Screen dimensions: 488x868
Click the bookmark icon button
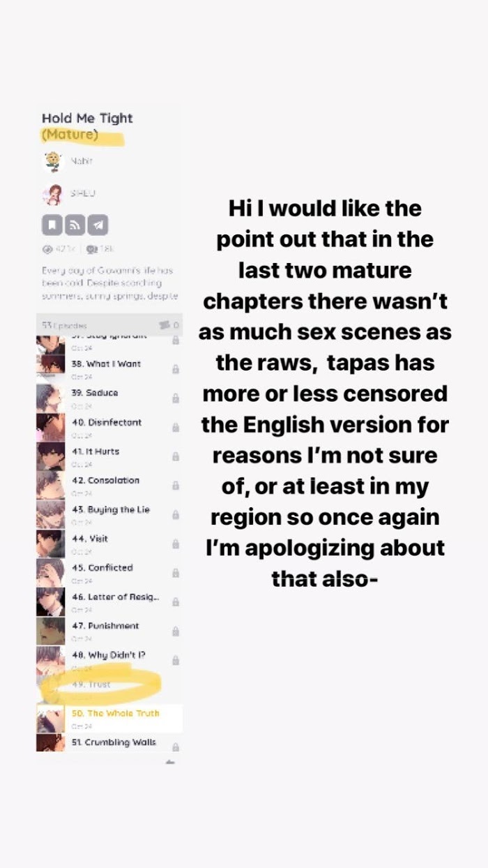(52, 225)
